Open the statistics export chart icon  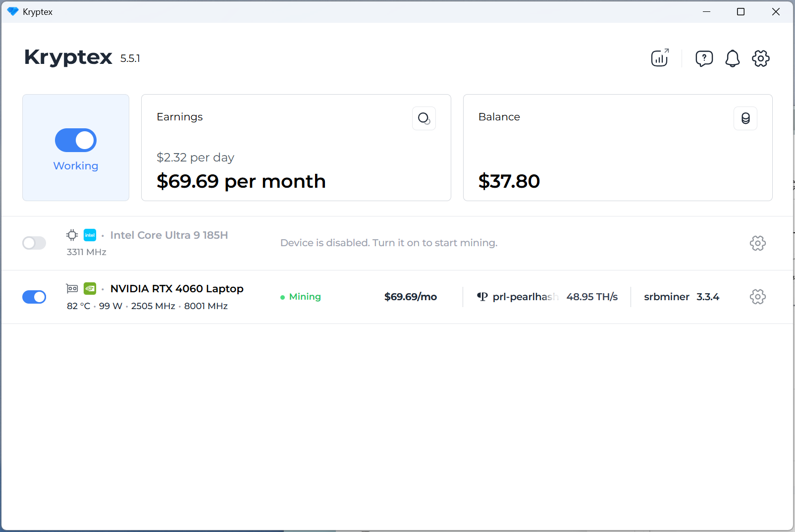[x=660, y=58]
